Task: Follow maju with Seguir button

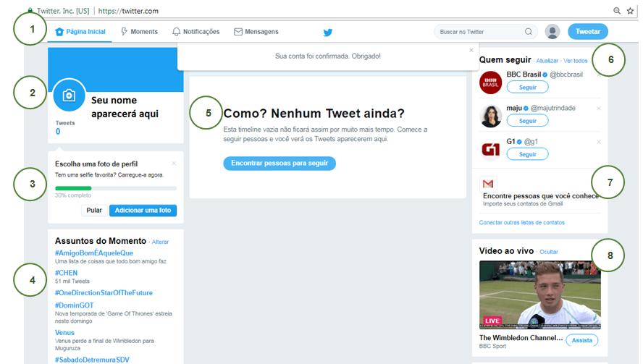Action: coord(528,121)
